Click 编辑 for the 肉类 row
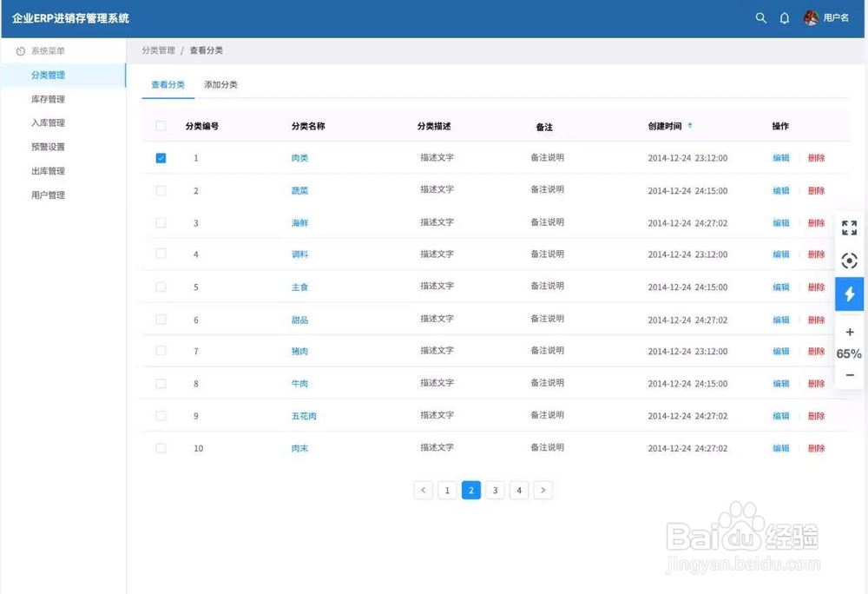The height and width of the screenshot is (594, 868). (x=781, y=158)
